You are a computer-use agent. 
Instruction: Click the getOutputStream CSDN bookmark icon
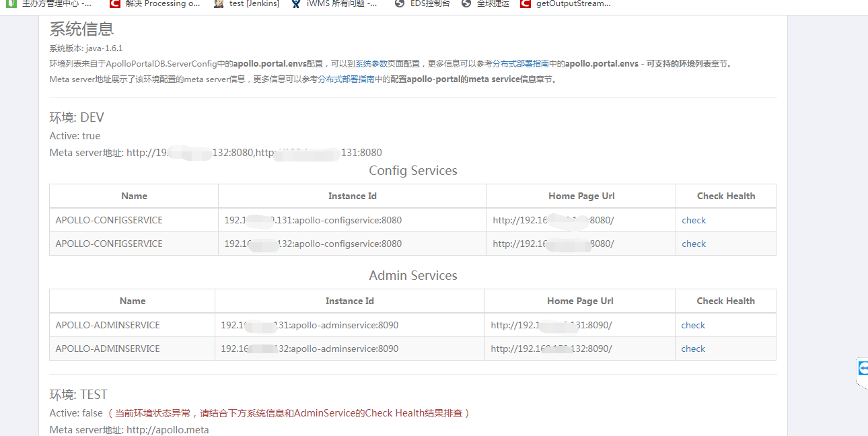click(524, 4)
